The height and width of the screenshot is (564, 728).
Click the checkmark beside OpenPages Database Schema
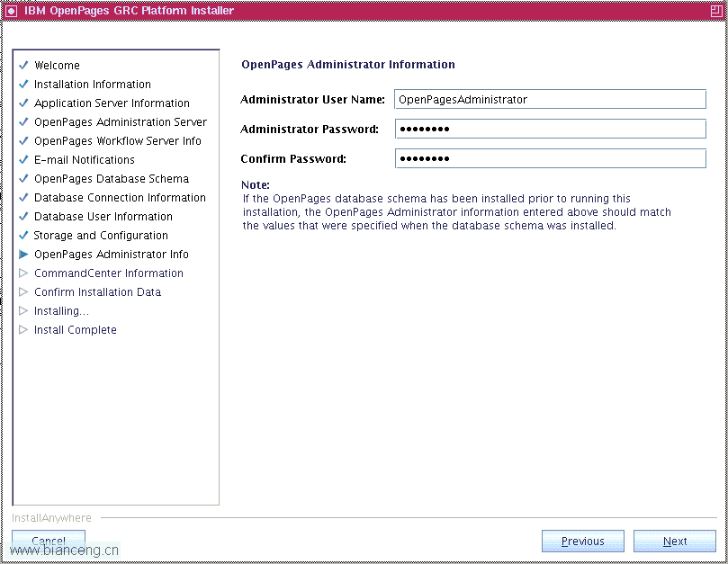pyautogui.click(x=23, y=178)
